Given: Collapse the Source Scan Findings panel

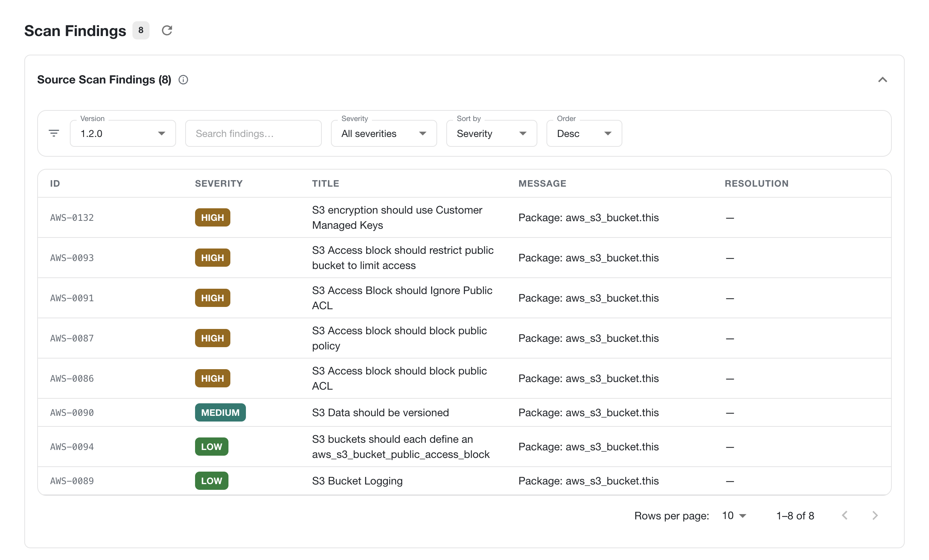Looking at the screenshot, I should [883, 80].
